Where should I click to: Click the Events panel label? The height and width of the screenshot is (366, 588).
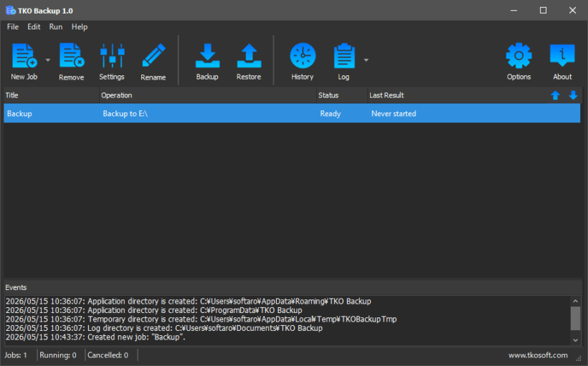coord(16,288)
